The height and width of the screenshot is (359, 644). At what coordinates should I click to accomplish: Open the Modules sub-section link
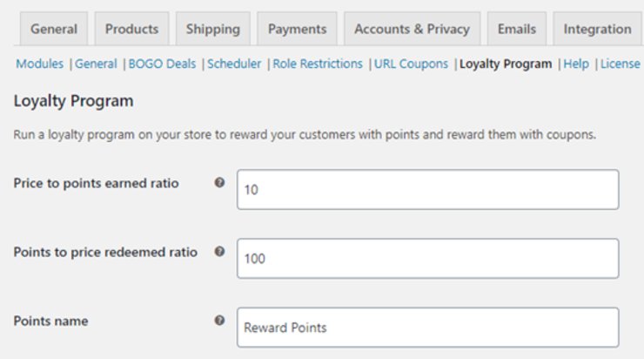pyautogui.click(x=39, y=64)
